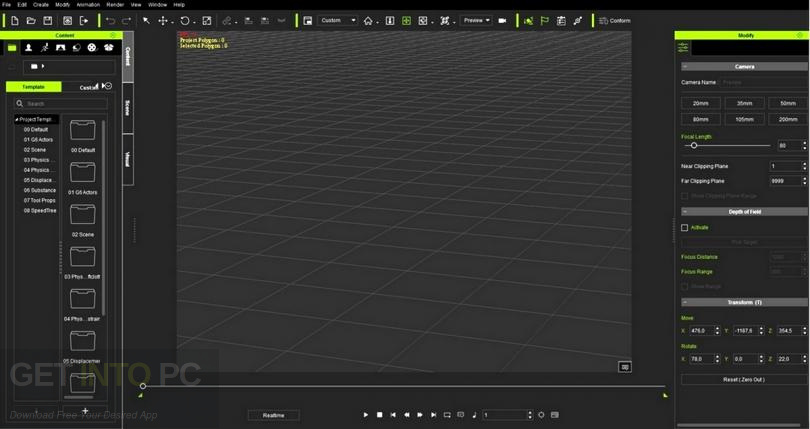Adjust the Move X value stepper
Image resolution: width=810 pixels, height=429 pixels.
coord(717,330)
